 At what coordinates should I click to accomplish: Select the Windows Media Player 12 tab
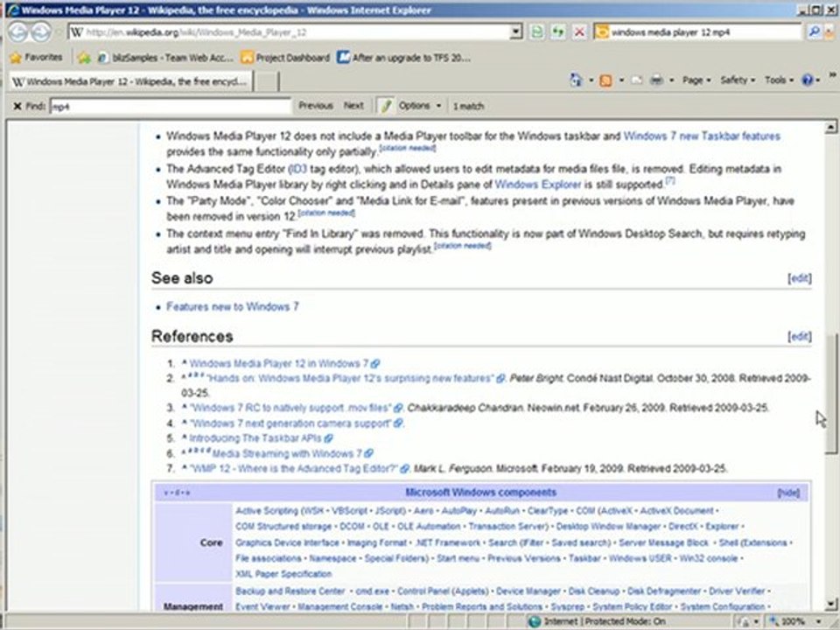[x=130, y=81]
